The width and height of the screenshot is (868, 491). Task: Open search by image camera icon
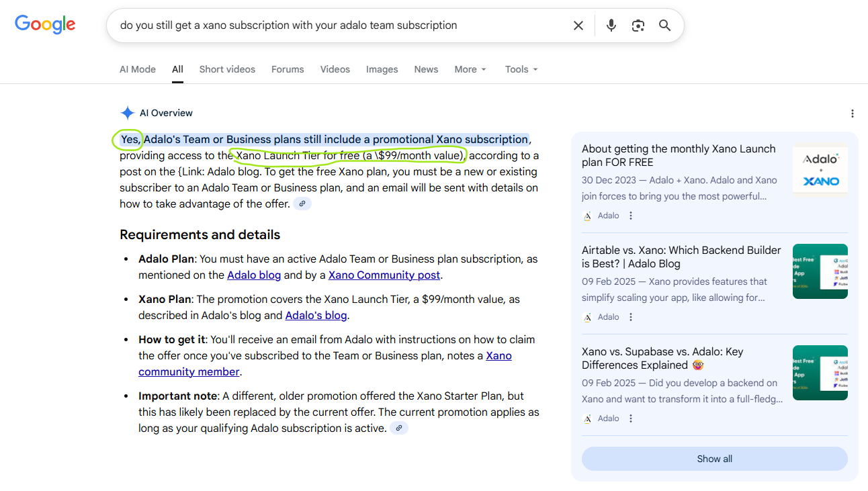(x=638, y=26)
